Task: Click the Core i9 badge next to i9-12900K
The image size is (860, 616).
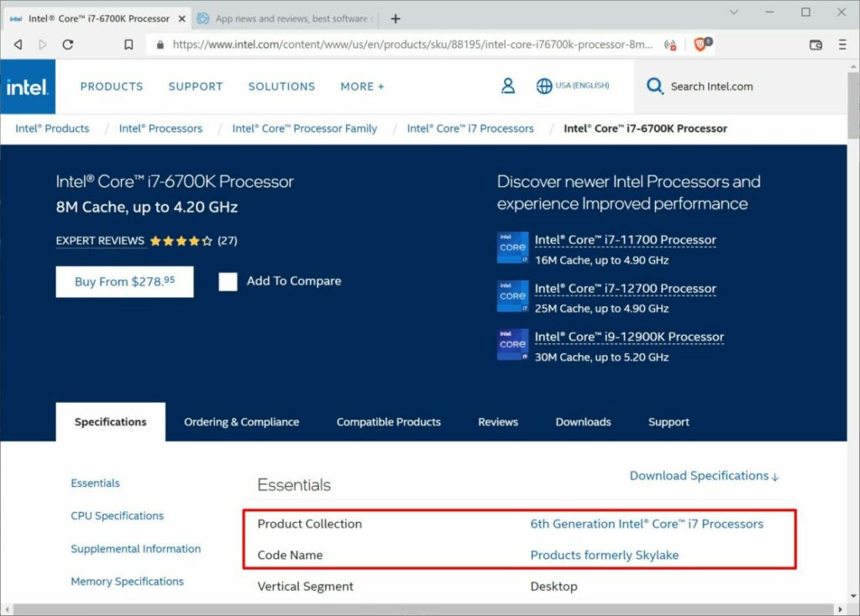Action: pyautogui.click(x=511, y=344)
